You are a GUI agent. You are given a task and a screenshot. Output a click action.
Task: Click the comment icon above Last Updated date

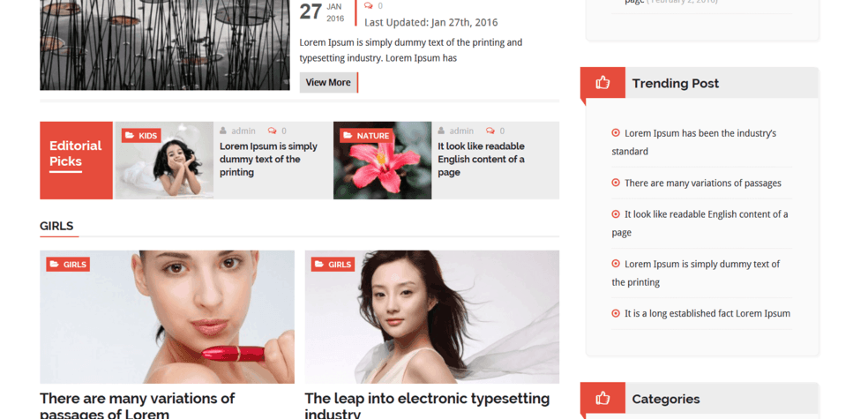369,6
